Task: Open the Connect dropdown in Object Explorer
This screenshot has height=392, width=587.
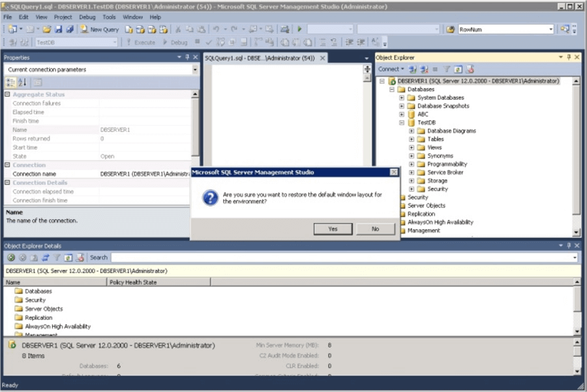Action: pyautogui.click(x=391, y=69)
